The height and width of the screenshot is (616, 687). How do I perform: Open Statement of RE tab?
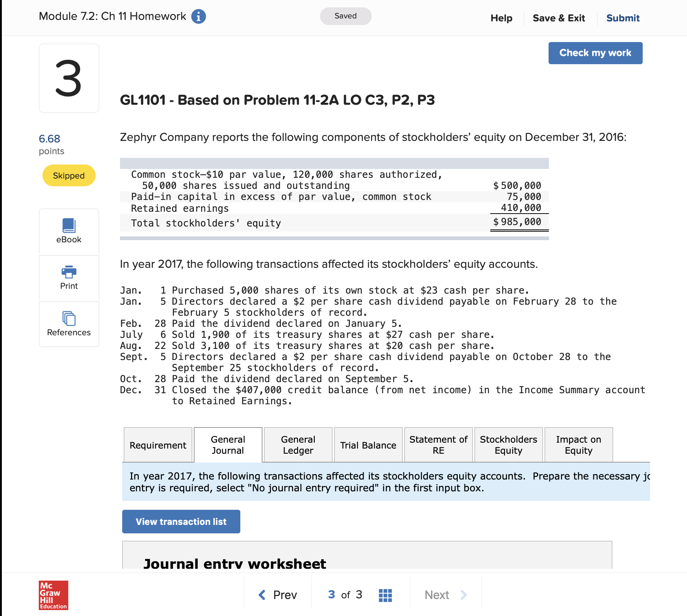(439, 445)
